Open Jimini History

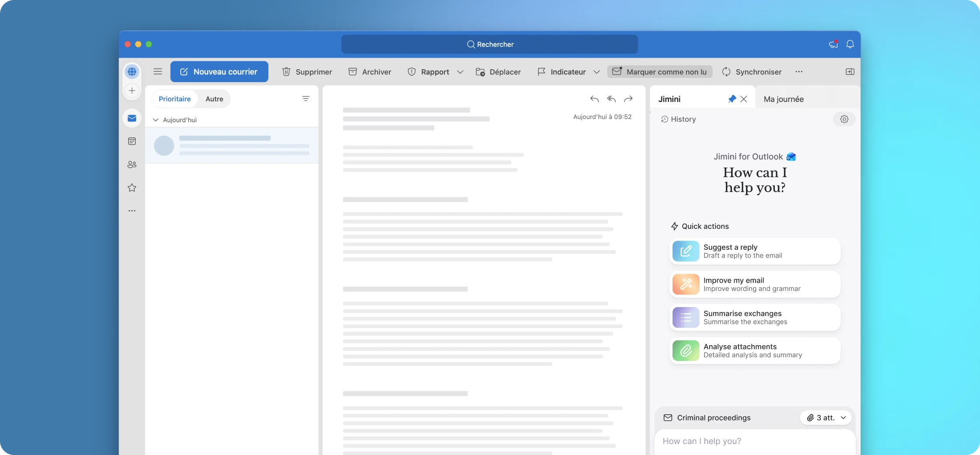679,119
